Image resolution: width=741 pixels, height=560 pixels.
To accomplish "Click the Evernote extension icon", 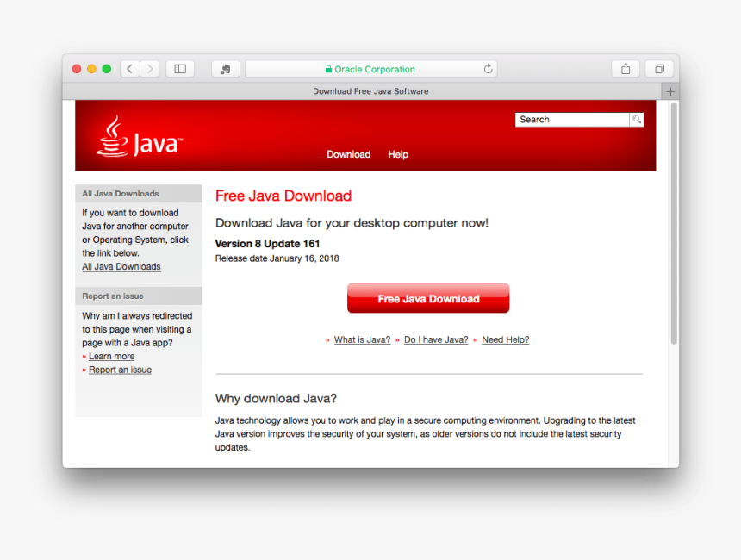I will pos(226,69).
